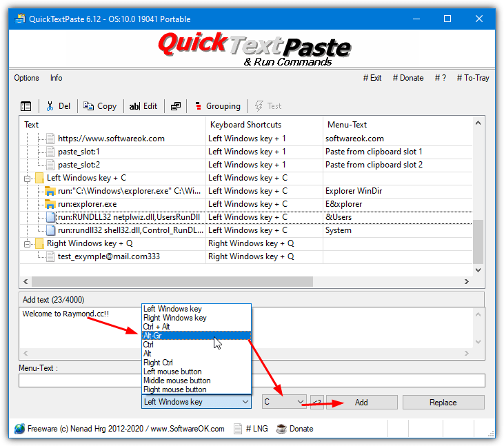Click explorer icon of Explorer WinDir row
Viewport: 504px width, 446px height.
click(x=50, y=191)
